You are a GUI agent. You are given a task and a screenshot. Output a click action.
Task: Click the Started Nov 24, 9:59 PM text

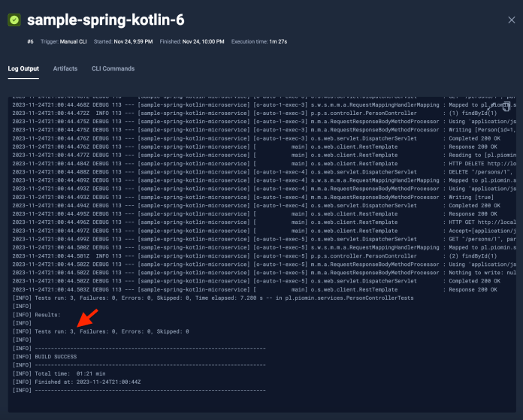(123, 42)
